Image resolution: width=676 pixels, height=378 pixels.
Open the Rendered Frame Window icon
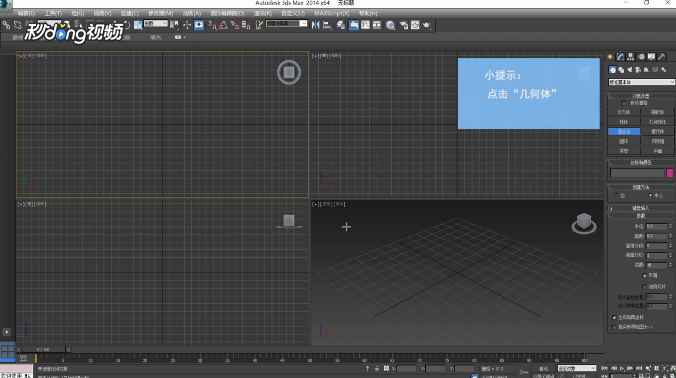tap(415, 25)
